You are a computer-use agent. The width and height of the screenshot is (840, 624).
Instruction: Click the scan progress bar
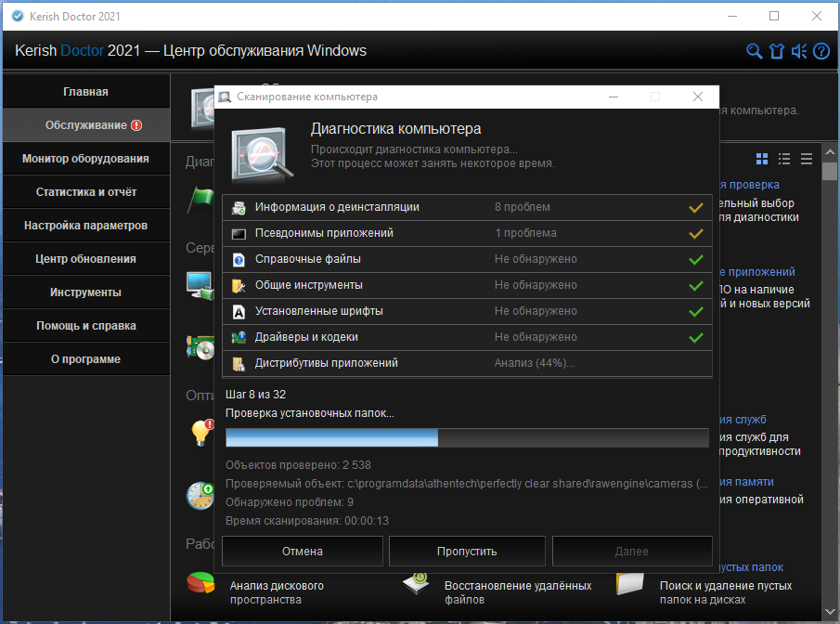467,438
